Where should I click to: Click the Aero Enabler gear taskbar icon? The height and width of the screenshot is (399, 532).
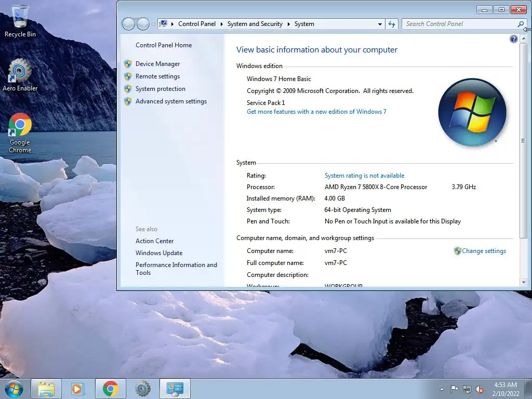(x=142, y=389)
